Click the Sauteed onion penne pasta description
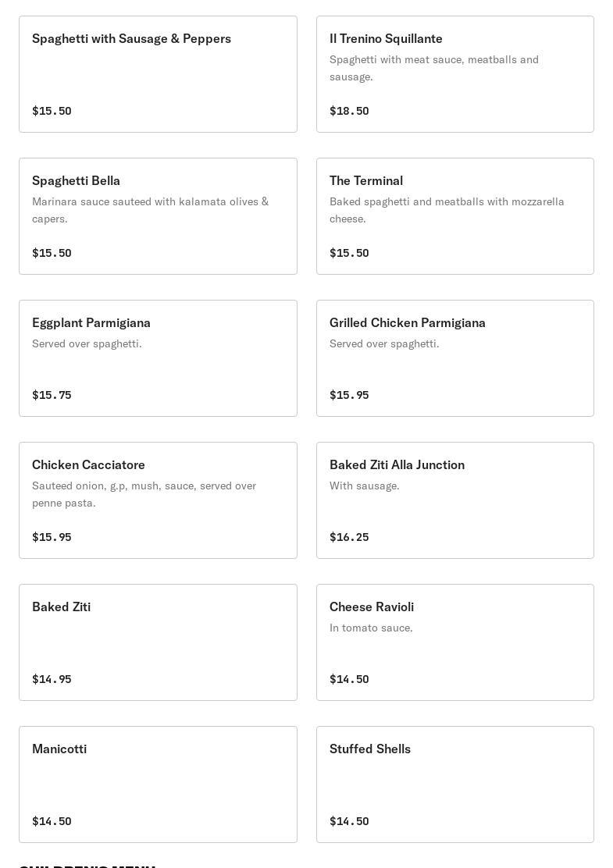The height and width of the screenshot is (868, 613). (144, 494)
